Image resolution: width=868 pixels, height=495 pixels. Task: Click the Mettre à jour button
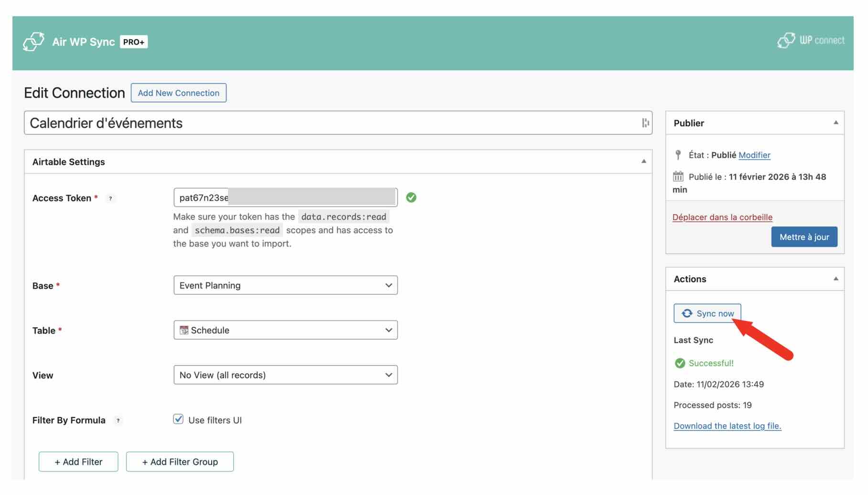point(804,237)
